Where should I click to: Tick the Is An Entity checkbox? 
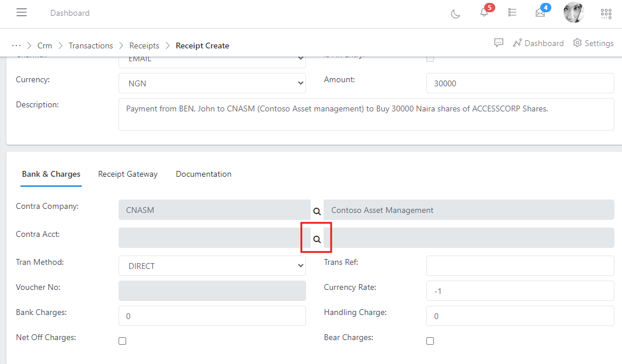[x=430, y=58]
